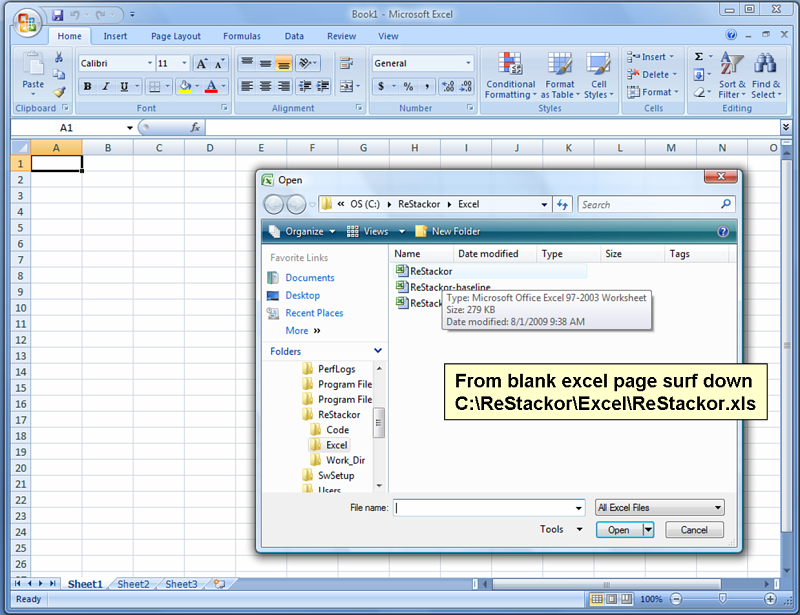800x615 pixels.
Task: Switch to Review ribbon tab
Action: [341, 36]
